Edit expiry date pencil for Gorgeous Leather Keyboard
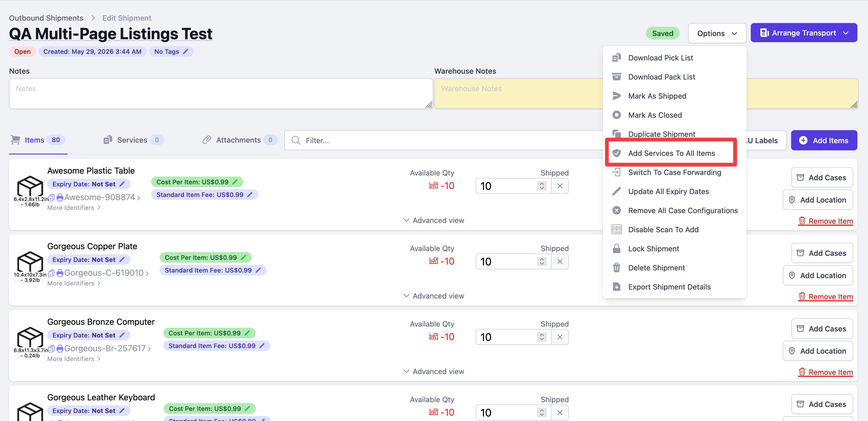The image size is (868, 421). point(122,411)
